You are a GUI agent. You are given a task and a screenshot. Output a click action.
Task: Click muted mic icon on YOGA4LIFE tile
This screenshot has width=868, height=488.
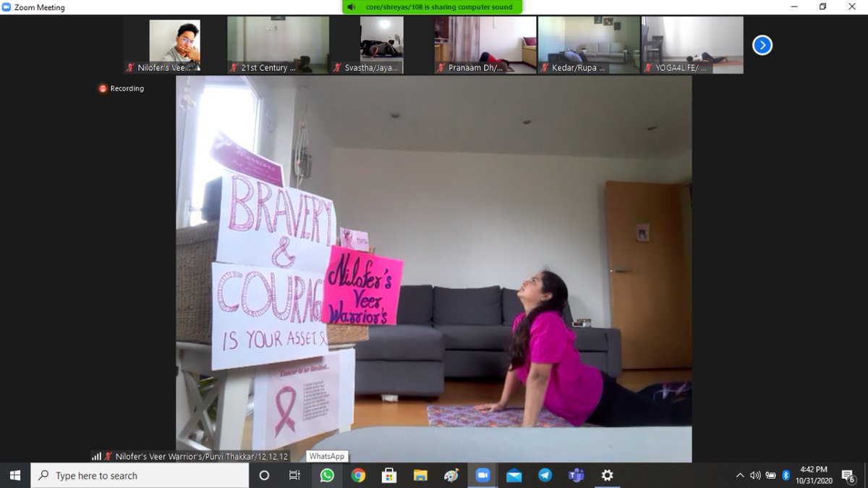tap(648, 67)
